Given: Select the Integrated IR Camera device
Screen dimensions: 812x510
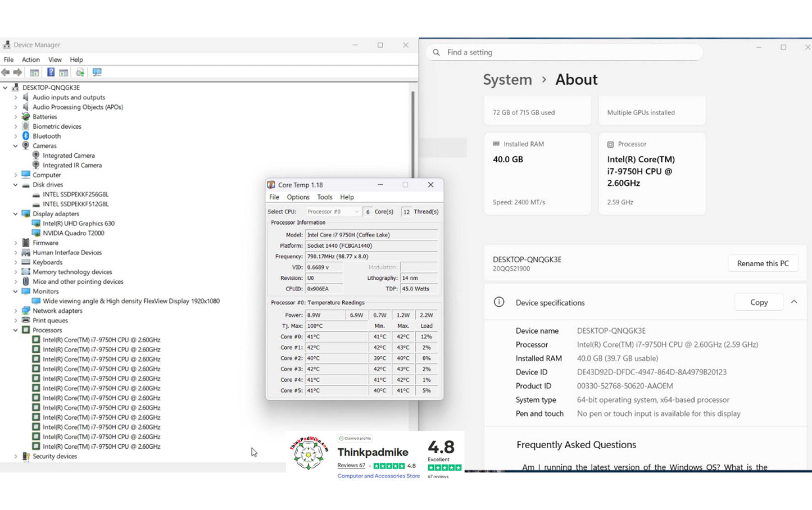Looking at the screenshot, I should 72,165.
